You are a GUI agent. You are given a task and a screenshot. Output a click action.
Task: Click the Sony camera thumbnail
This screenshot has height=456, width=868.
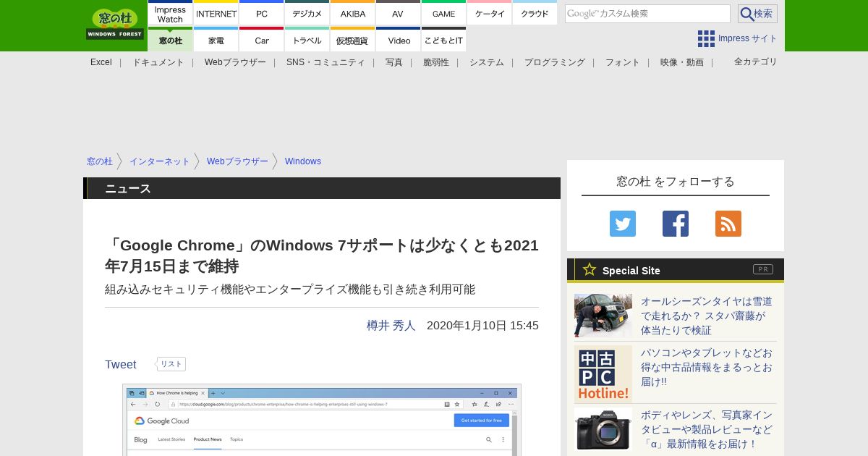pyautogui.click(x=603, y=429)
